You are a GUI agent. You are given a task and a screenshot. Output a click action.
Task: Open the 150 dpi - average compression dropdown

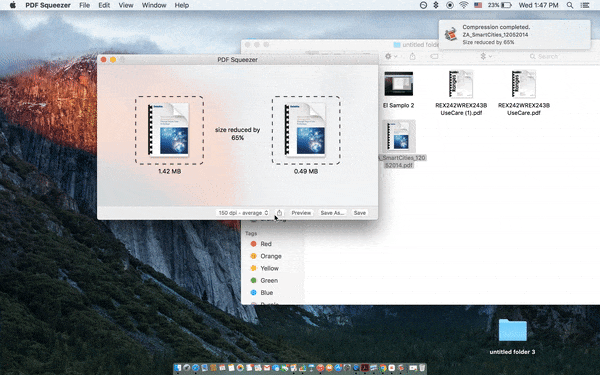(x=243, y=213)
